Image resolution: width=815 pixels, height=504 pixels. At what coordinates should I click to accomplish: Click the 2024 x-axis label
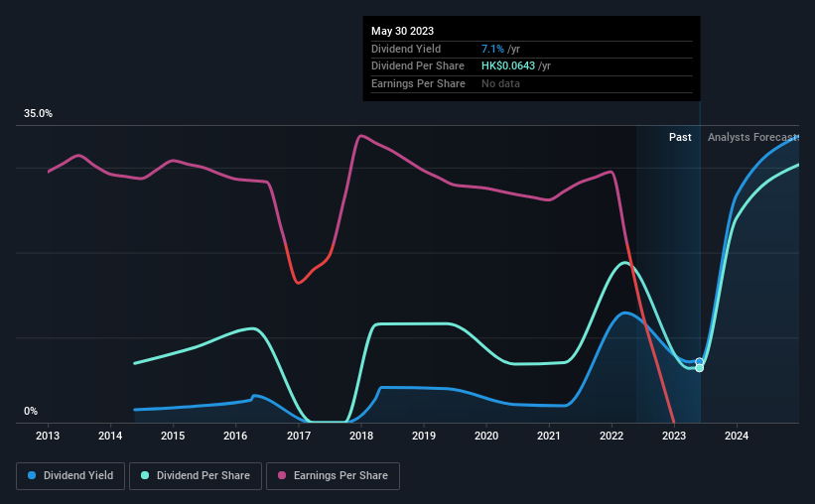[737, 436]
